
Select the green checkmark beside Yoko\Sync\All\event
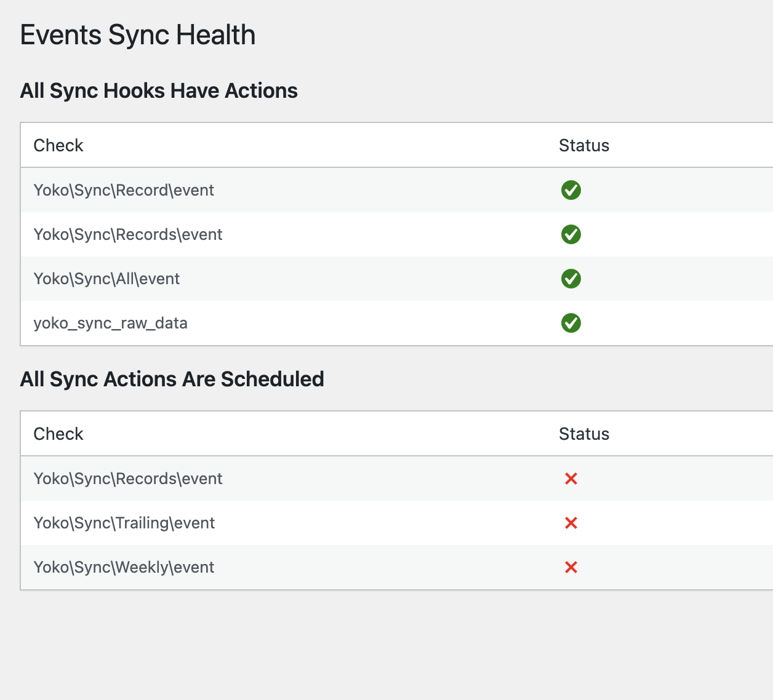click(x=571, y=279)
